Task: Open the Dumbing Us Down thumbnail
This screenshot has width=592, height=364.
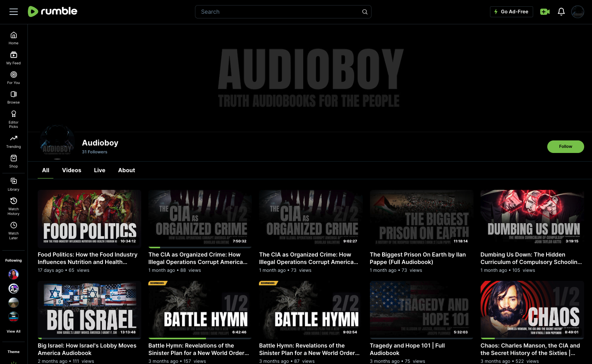Action: pyautogui.click(x=532, y=219)
